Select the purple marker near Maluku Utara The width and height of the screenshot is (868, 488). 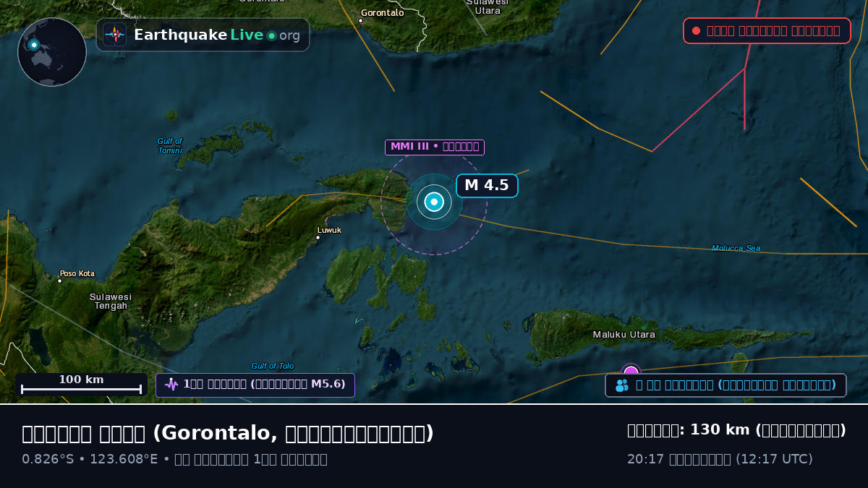631,370
